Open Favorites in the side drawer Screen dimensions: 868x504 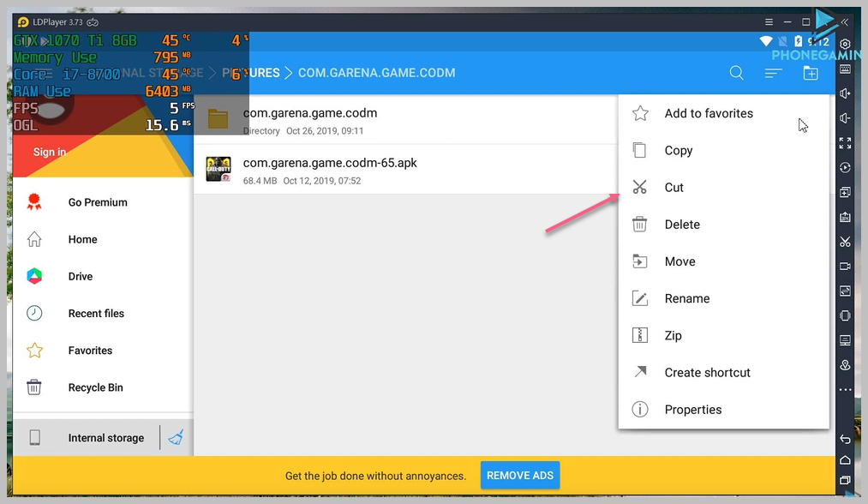tap(103, 351)
